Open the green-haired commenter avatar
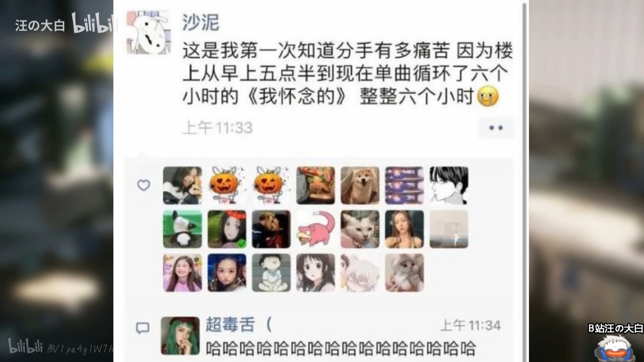 tap(180, 336)
